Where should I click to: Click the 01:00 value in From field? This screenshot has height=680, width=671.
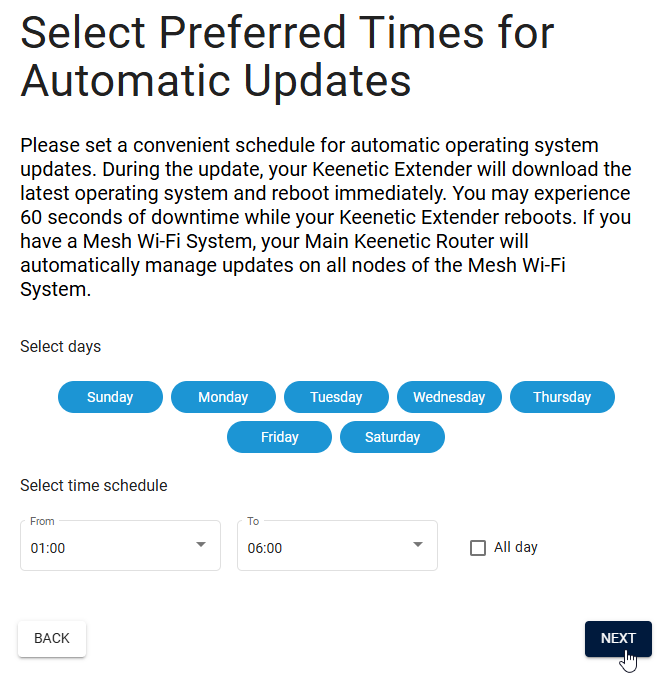(x=48, y=548)
